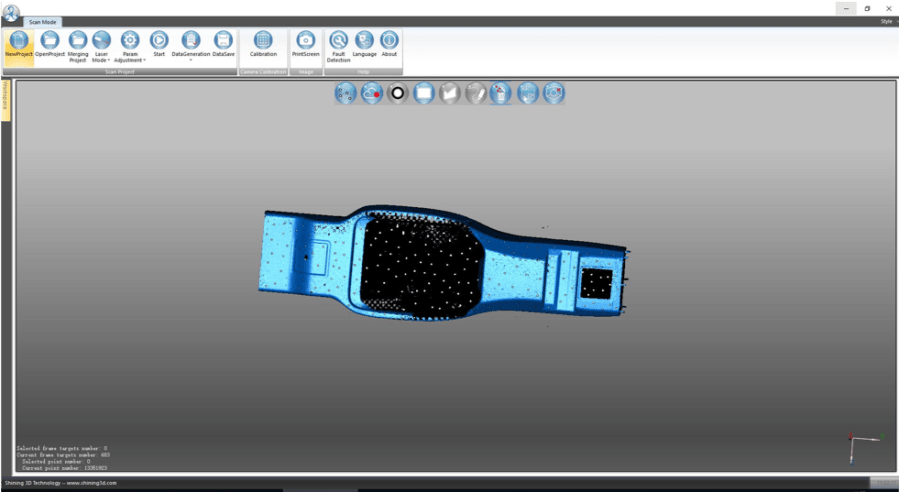Toggle the cloud record button in viewport toolbar
The width and height of the screenshot is (899, 492).
tap(371, 93)
